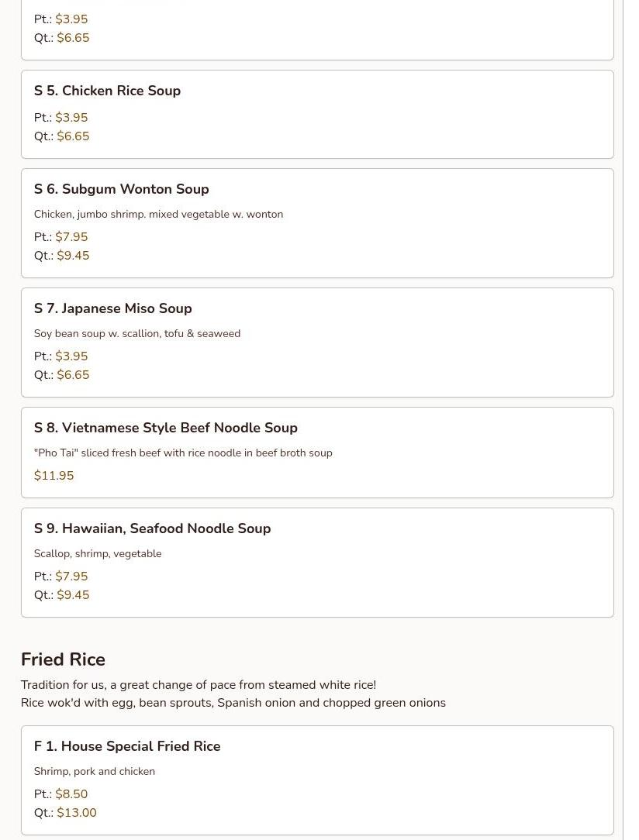Click the Fried Rice section heading
Viewport: 639px width, 840px height.
click(x=63, y=659)
